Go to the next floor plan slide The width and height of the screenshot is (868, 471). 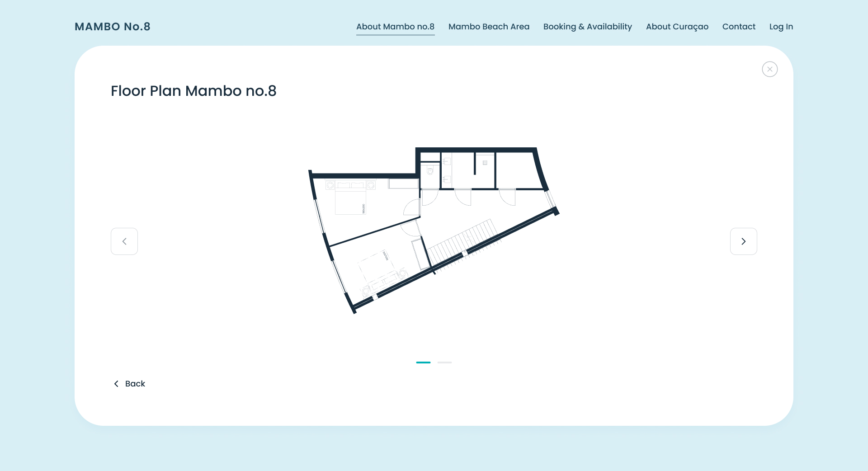pyautogui.click(x=743, y=241)
